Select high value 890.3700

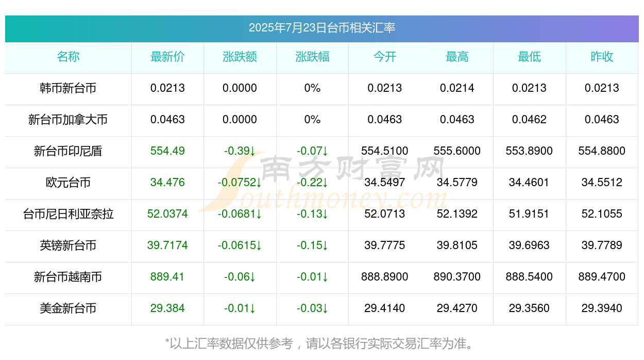457,277
